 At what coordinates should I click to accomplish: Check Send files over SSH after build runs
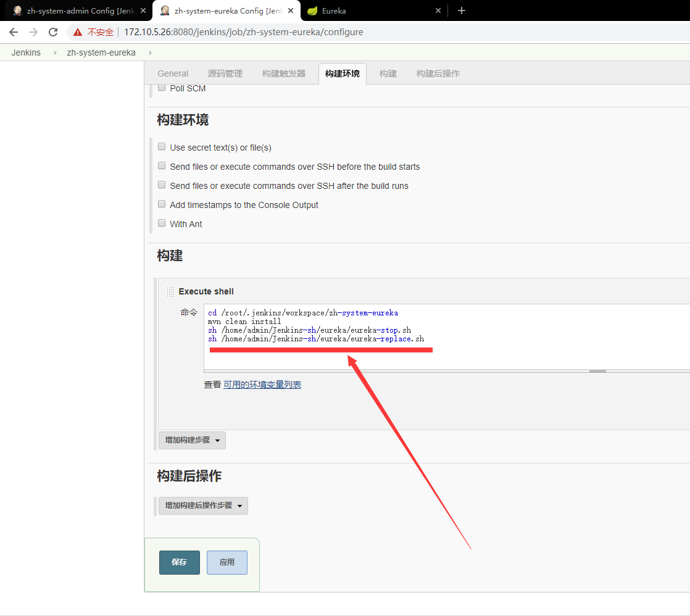pos(162,185)
